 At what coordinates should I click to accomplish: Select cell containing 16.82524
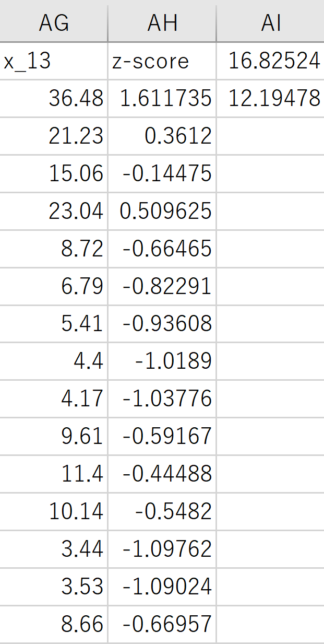pyautogui.click(x=271, y=61)
